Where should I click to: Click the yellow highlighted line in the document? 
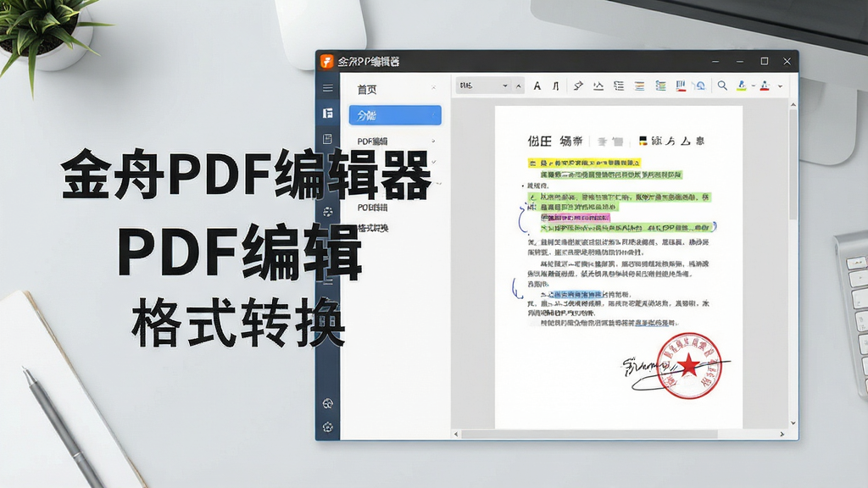click(584, 163)
